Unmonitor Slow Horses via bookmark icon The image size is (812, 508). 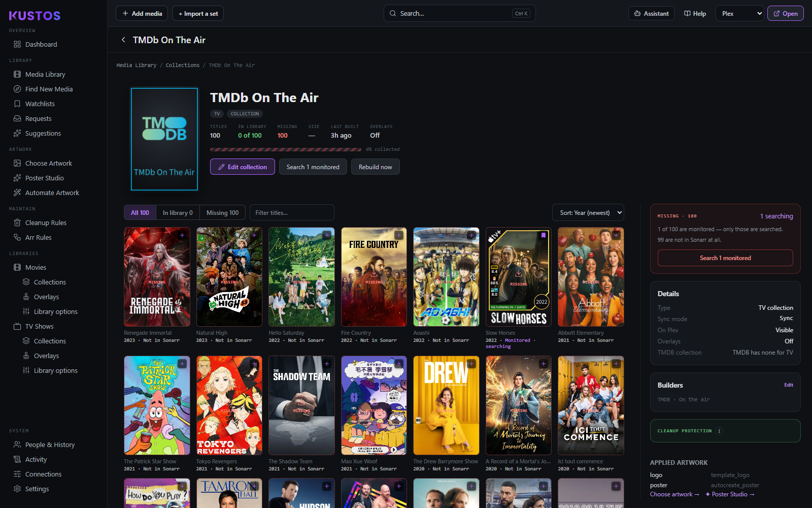(544, 235)
